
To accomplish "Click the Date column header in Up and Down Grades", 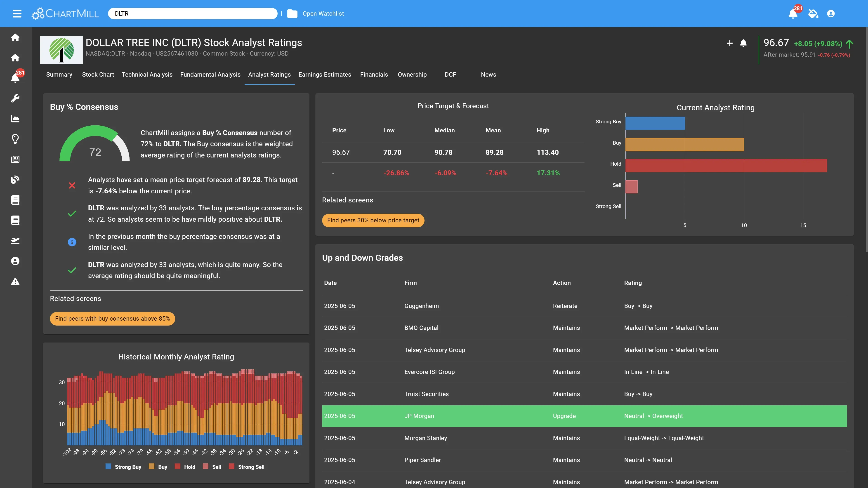I will [330, 283].
